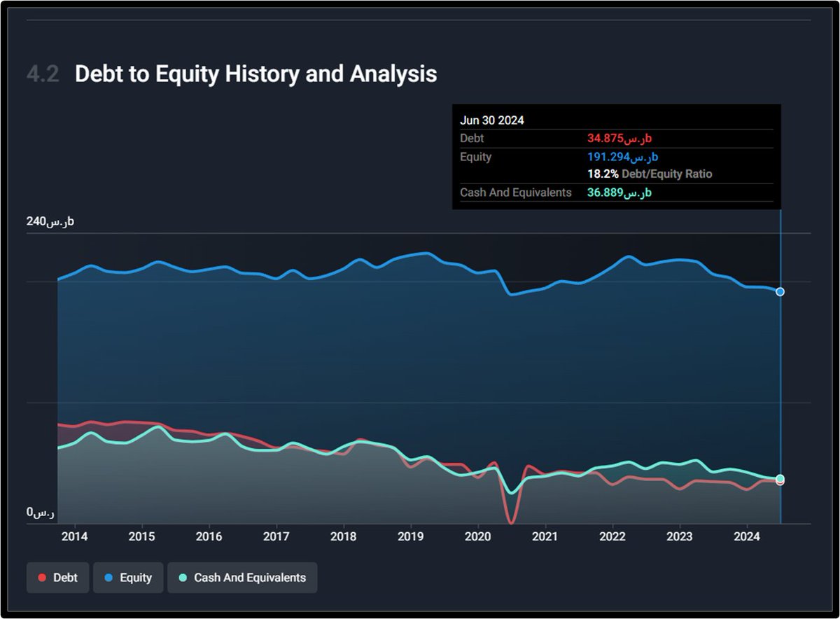This screenshot has height=619, width=840.
Task: Click the Jun 30 2024 tooltip date
Action: click(492, 120)
